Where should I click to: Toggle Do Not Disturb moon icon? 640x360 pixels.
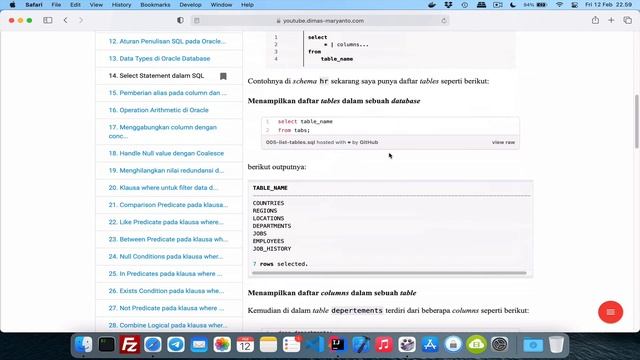pos(513,5)
